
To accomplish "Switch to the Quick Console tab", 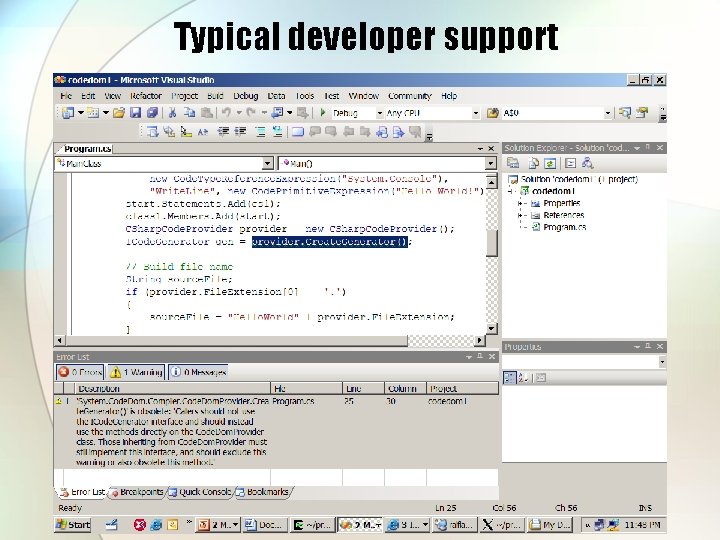I will point(200,492).
